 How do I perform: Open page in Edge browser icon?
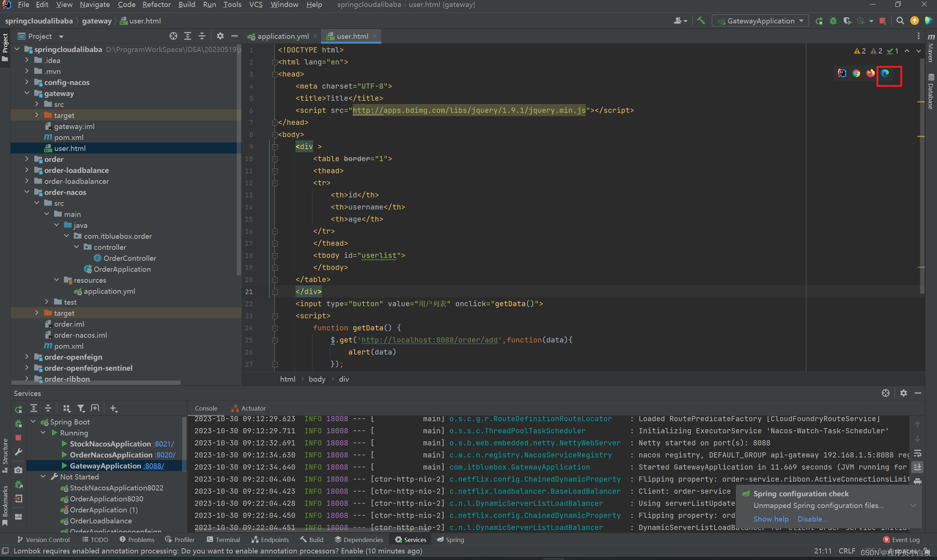885,73
